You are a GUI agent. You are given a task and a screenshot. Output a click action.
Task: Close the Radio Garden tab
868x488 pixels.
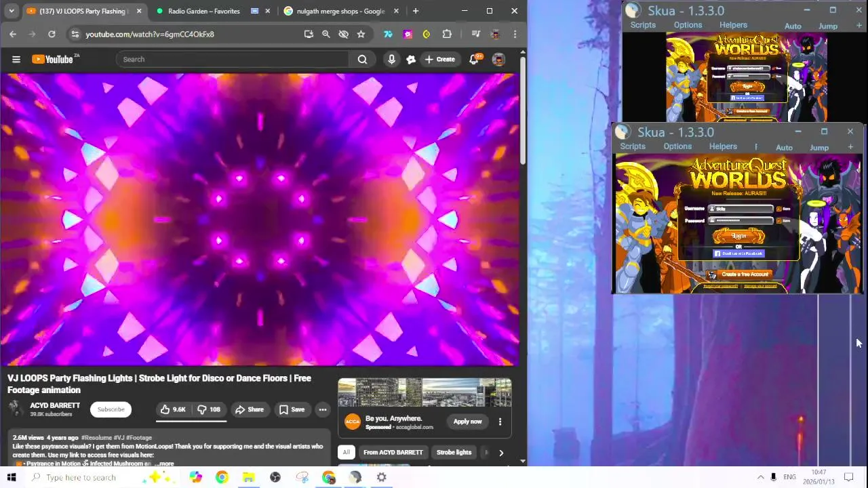pyautogui.click(x=268, y=11)
